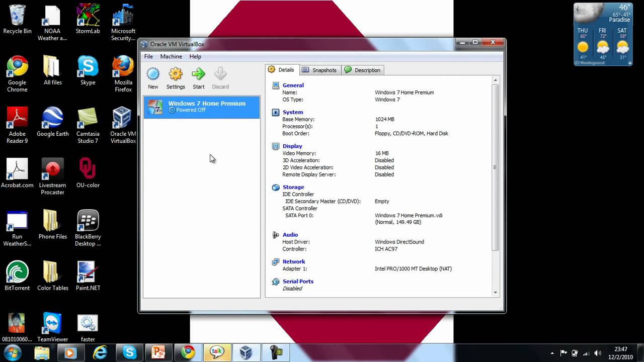Image resolution: width=644 pixels, height=362 pixels.
Task: Click the Network adapter icon
Action: pos(276,262)
